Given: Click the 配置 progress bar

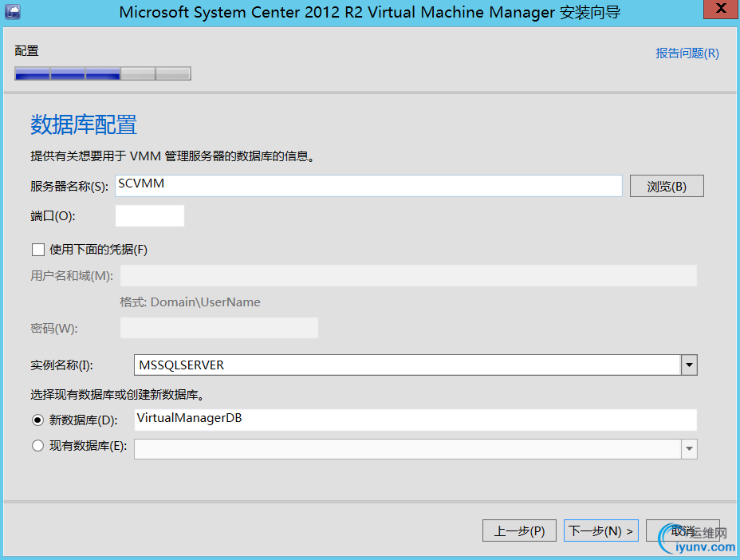Looking at the screenshot, I should 103,74.
